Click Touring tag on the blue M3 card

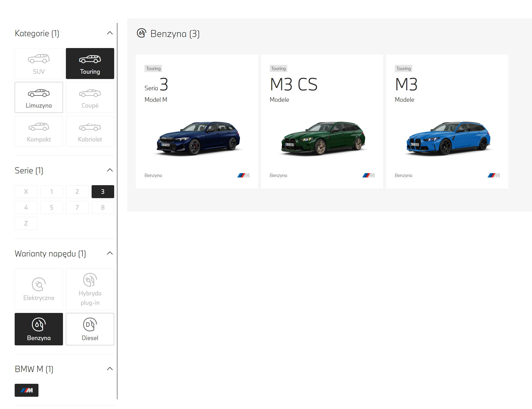403,68
